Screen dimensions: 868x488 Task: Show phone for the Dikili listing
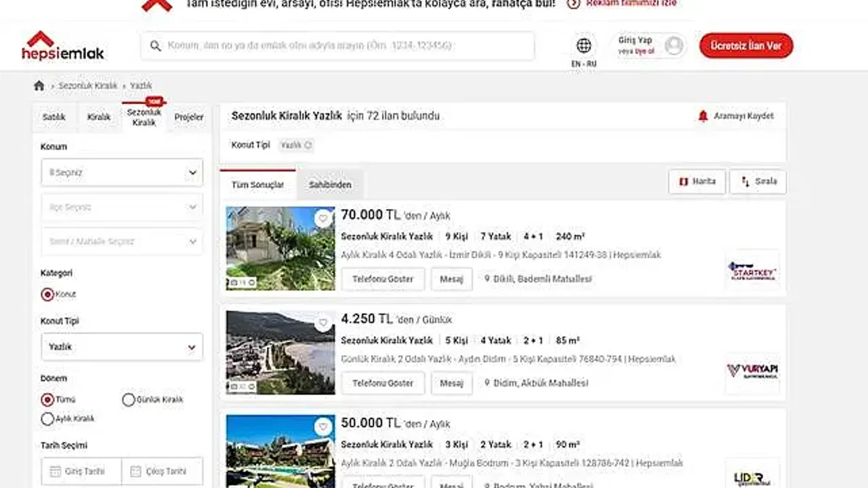pos(383,279)
